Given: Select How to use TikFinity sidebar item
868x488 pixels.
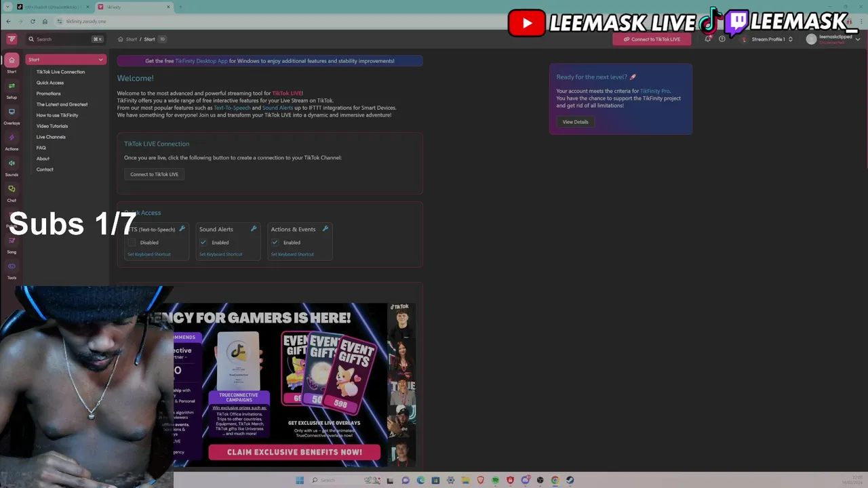Looking at the screenshot, I should coord(57,115).
